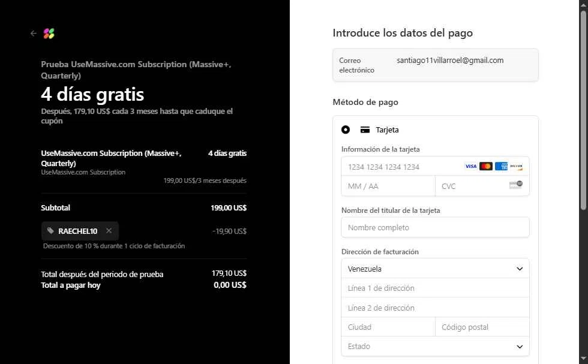Click the "Dirección de facturación" label
Viewport: 588px width, 364px height.
380,252
